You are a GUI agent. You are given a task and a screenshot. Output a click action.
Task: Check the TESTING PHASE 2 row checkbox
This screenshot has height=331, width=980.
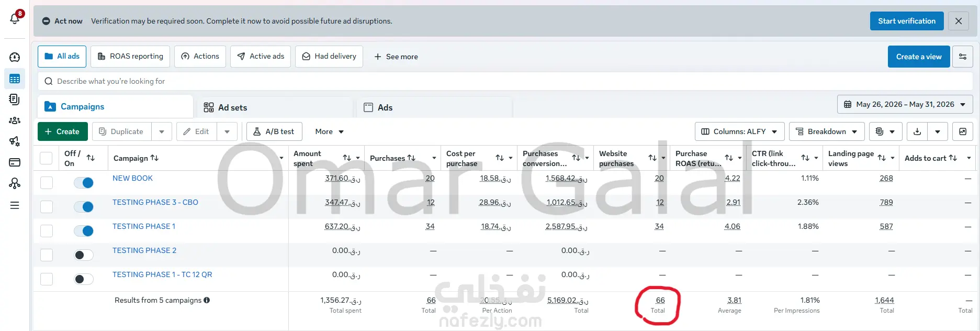47,255
